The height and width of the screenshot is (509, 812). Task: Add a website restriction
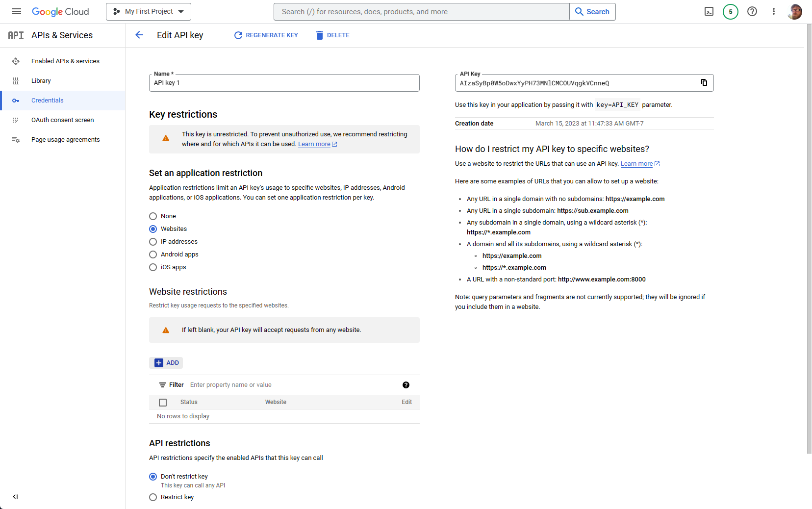[x=166, y=363]
